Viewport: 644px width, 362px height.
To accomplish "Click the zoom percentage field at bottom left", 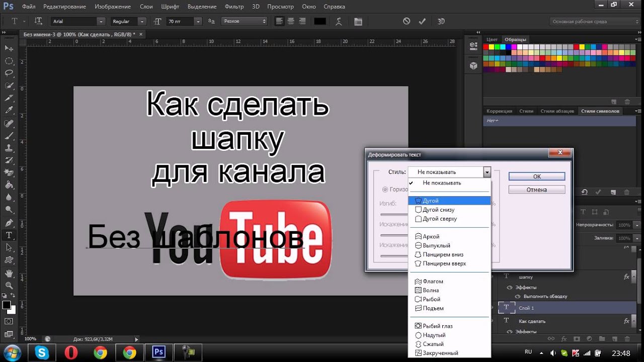I will click(x=31, y=339).
